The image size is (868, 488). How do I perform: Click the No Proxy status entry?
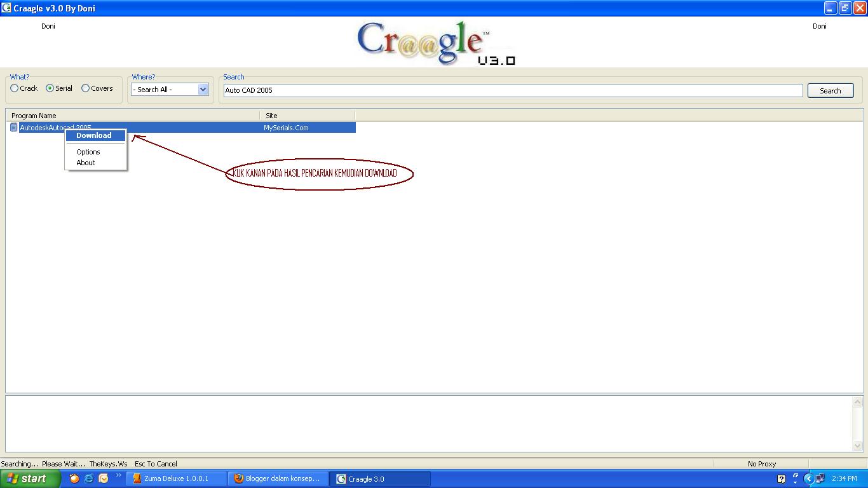[x=761, y=464]
